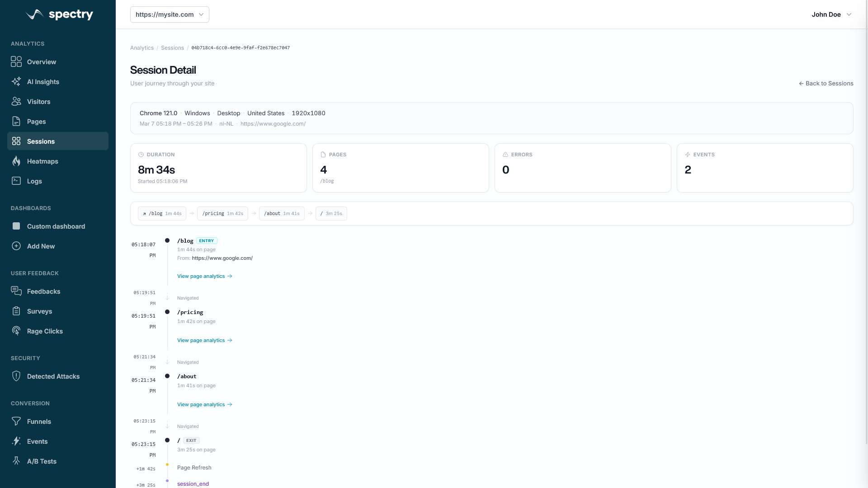
Task: Click the Add New plus icon
Action: pyautogui.click(x=16, y=246)
